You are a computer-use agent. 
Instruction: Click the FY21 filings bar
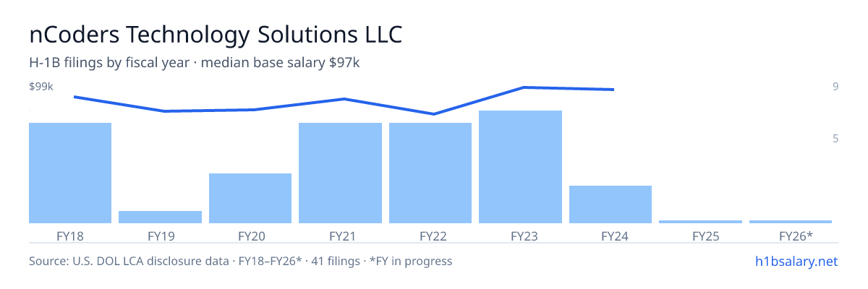click(x=340, y=173)
